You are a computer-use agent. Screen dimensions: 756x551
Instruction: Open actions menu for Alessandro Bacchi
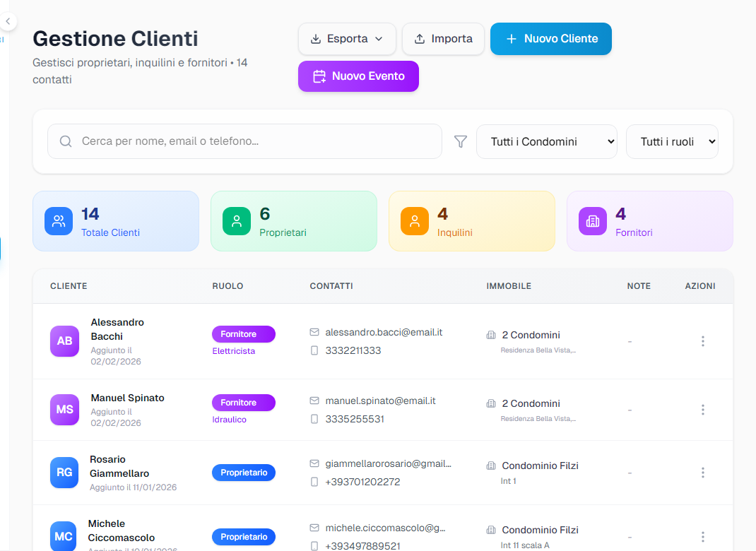703,341
